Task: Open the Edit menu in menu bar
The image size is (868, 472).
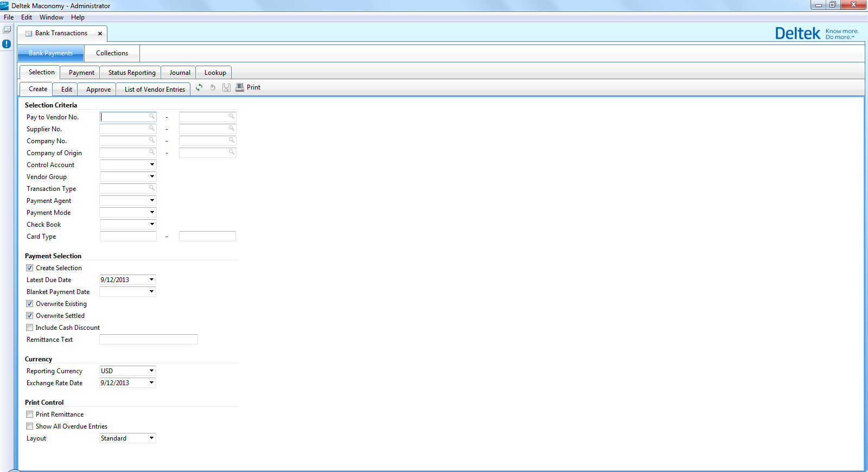Action: [27, 17]
